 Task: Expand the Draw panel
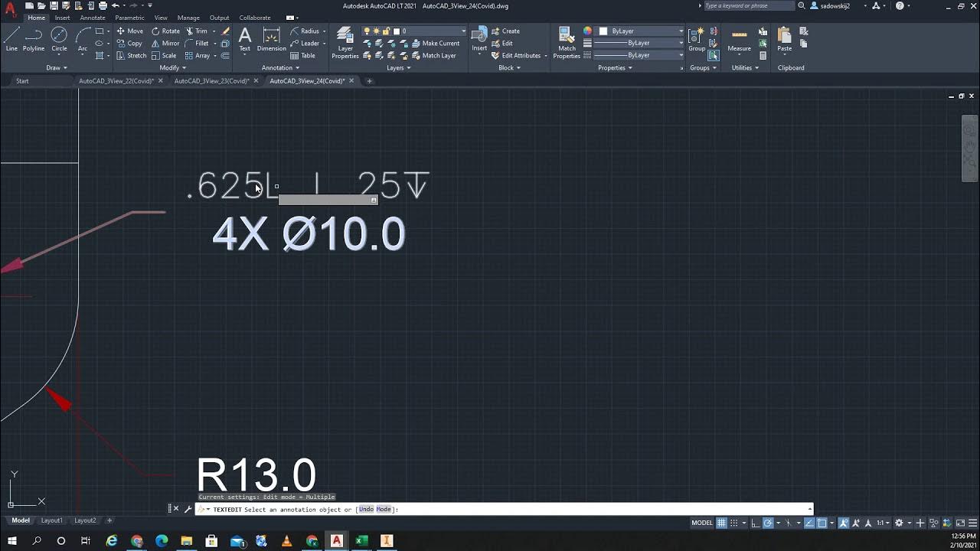pos(57,68)
